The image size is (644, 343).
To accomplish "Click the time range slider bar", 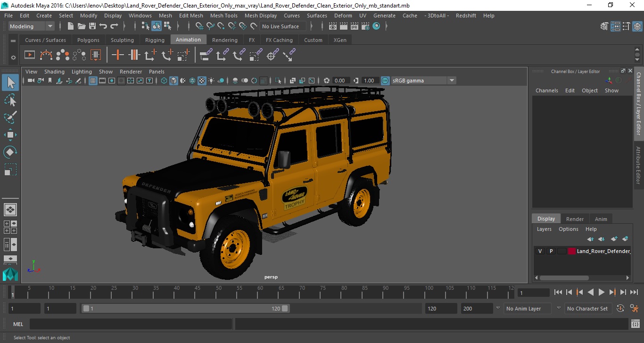I will 186,309.
